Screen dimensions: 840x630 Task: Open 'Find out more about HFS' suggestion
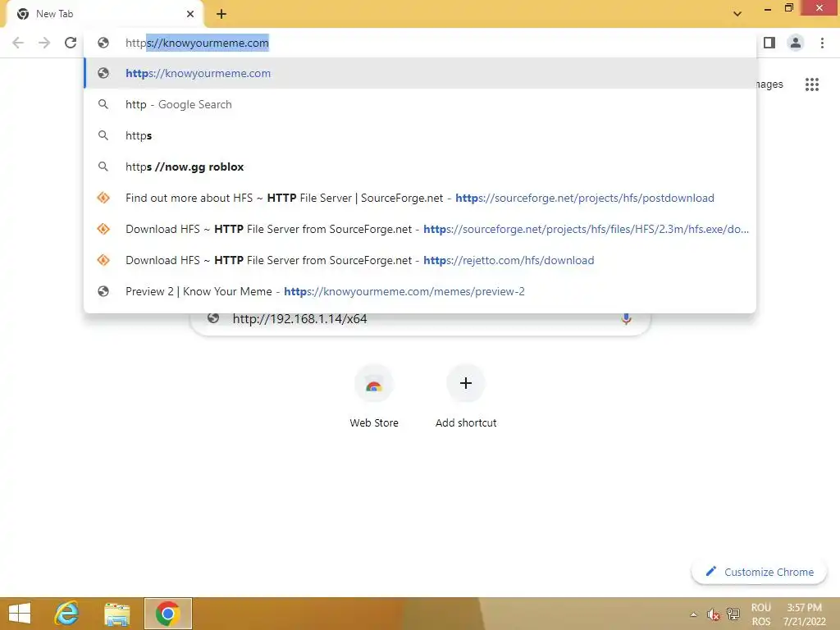[420, 198]
